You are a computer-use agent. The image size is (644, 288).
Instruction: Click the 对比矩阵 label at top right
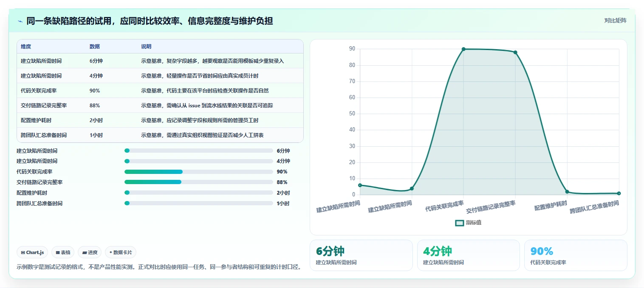click(x=615, y=20)
